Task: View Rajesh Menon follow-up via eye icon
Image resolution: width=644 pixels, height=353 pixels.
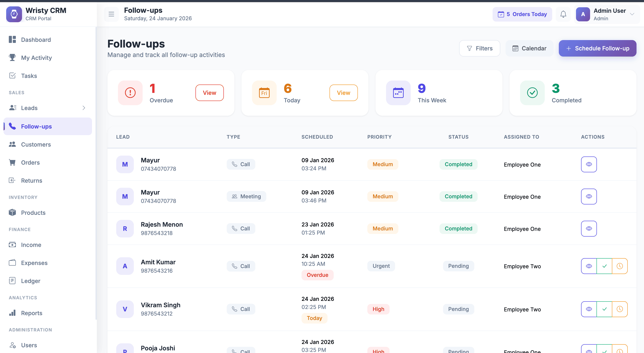Action: tap(589, 228)
